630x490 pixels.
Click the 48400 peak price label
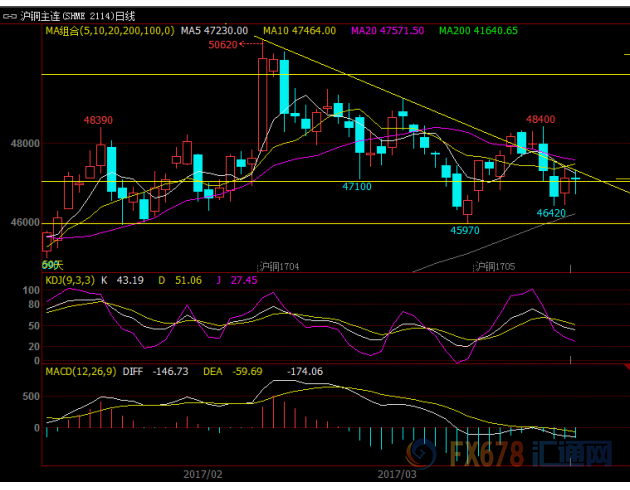[540, 119]
